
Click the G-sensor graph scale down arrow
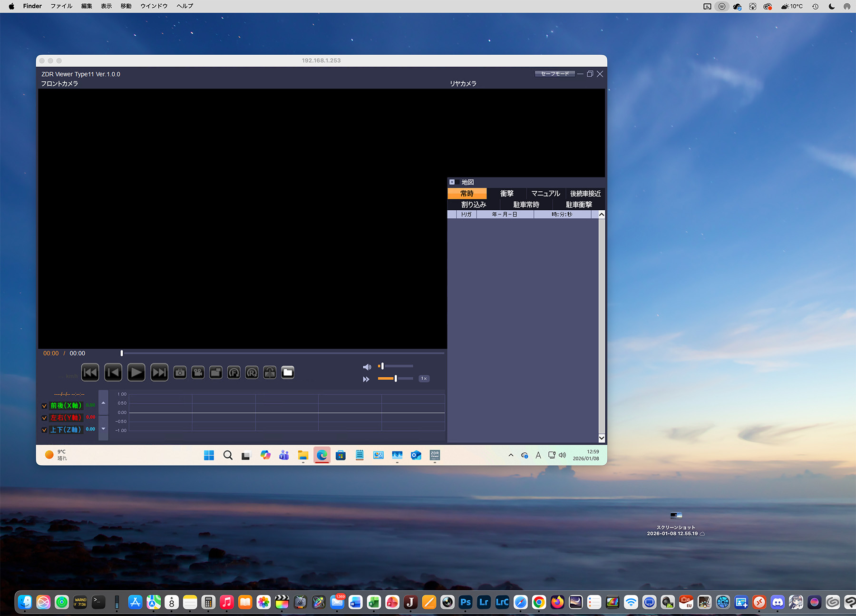(x=103, y=429)
